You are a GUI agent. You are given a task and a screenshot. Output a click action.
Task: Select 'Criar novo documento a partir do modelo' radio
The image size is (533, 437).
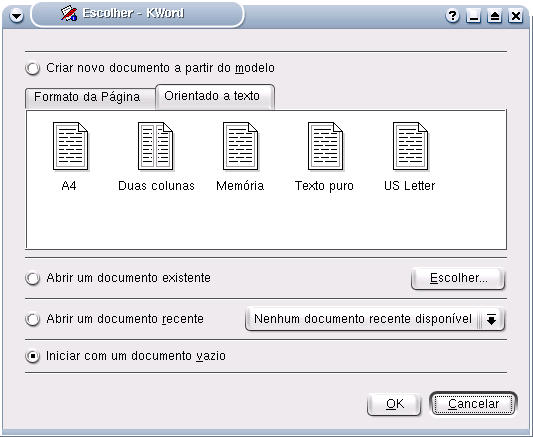pyautogui.click(x=33, y=68)
